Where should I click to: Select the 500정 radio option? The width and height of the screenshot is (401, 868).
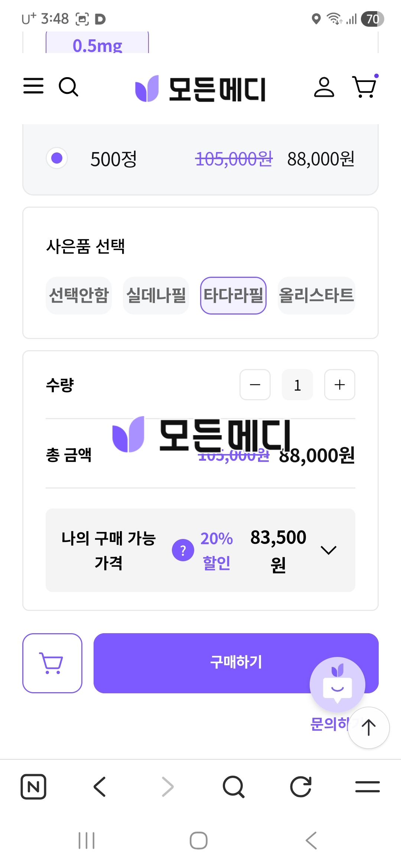(57, 158)
